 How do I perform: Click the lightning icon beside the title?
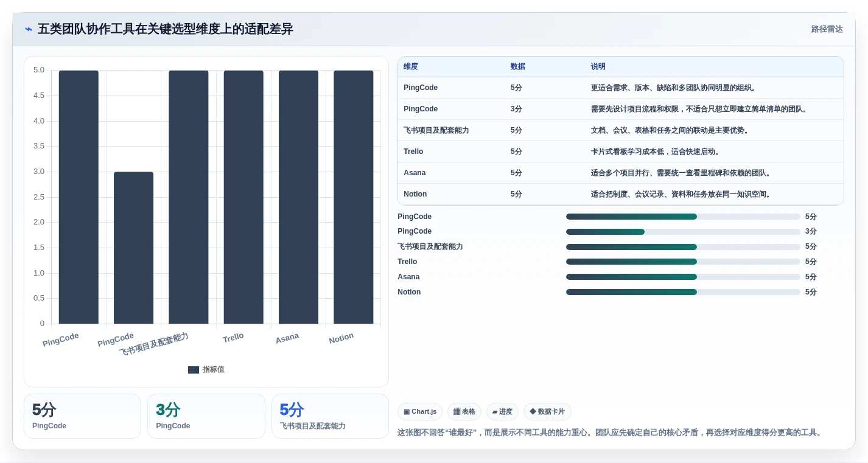[x=29, y=29]
